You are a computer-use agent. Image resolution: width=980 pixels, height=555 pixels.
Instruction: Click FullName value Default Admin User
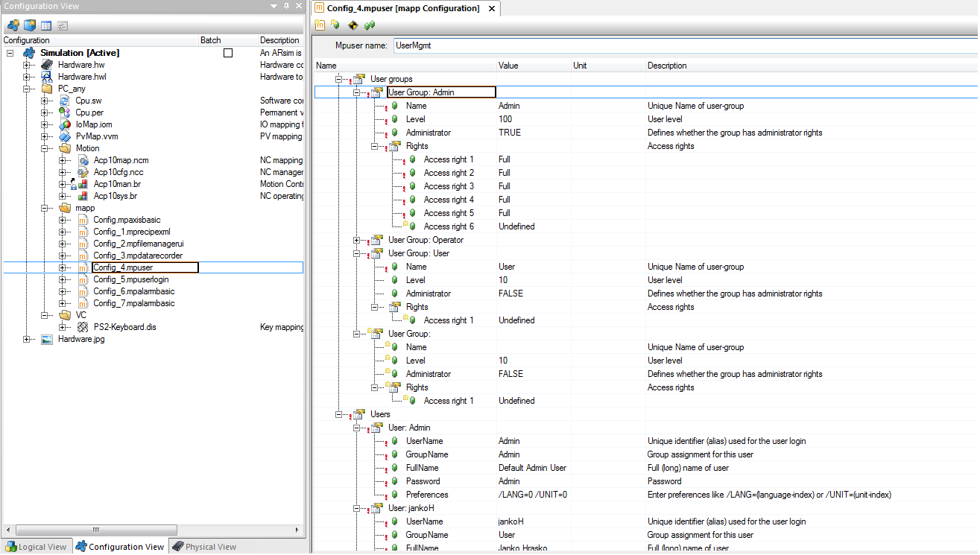coord(534,468)
